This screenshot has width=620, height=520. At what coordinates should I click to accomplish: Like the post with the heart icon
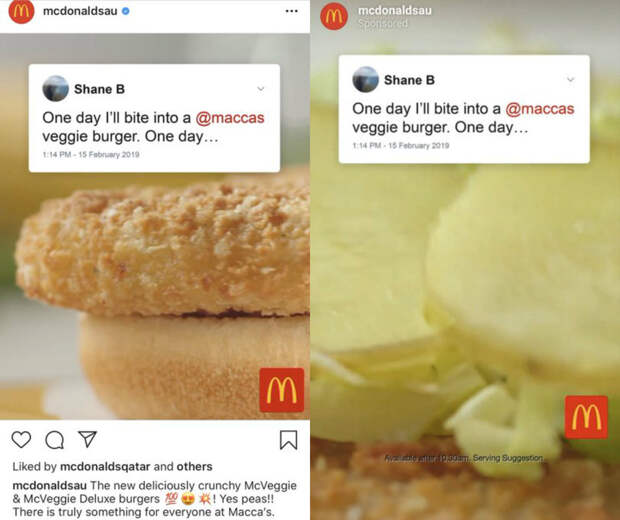point(21,440)
